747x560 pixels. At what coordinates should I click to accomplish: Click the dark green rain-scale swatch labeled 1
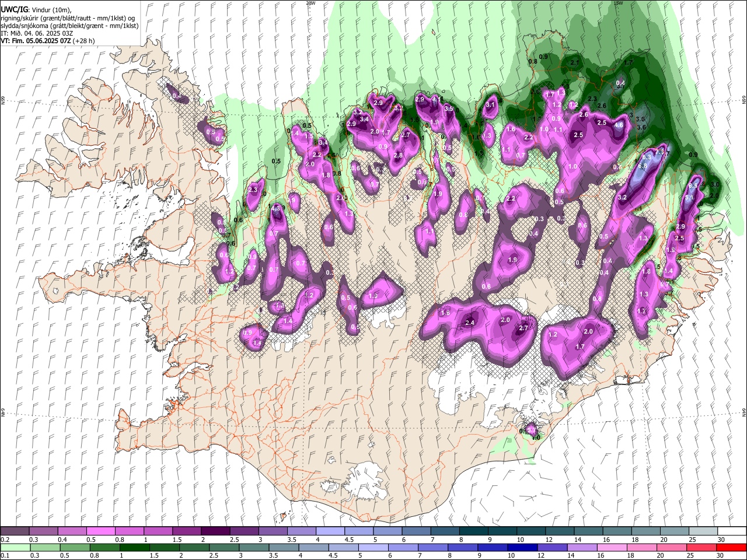135,547
